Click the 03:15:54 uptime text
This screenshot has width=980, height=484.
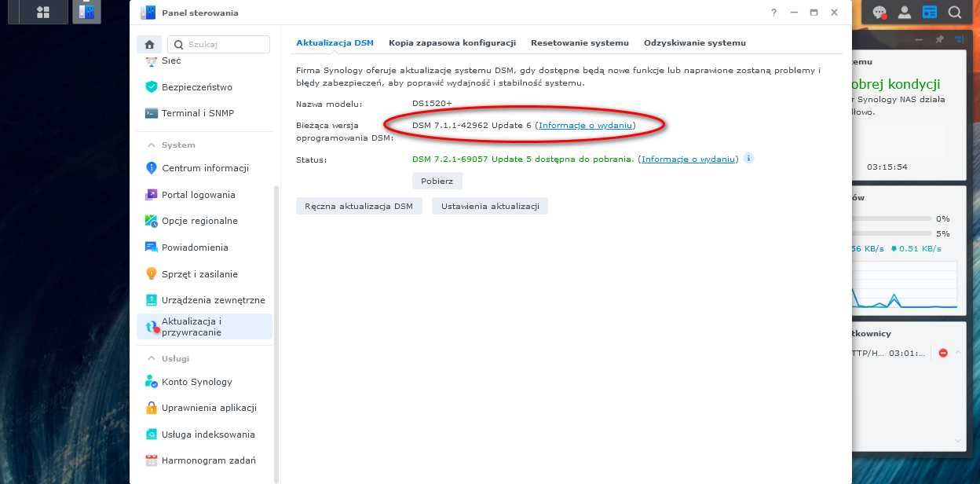[x=887, y=167]
